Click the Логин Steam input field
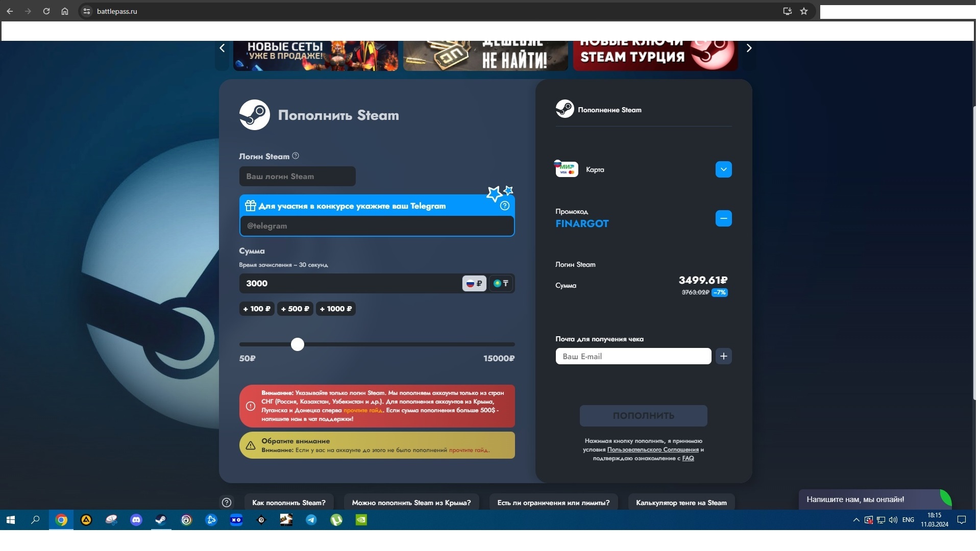980x551 pixels. pyautogui.click(x=297, y=176)
